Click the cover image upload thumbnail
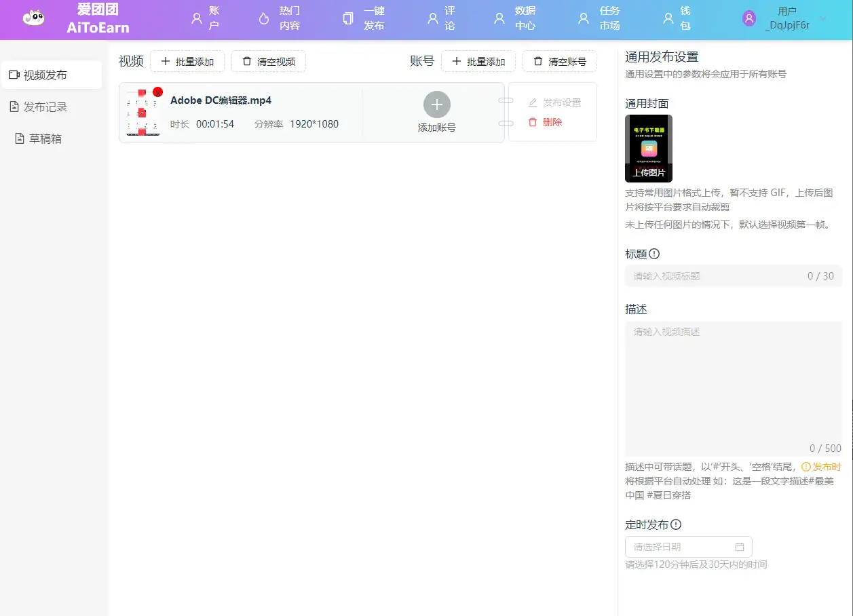853x616 pixels. 649,149
